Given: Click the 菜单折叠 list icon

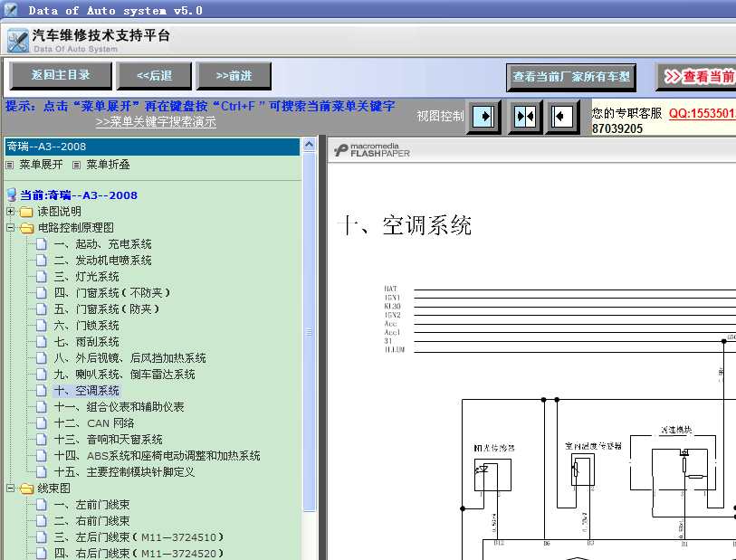Looking at the screenshot, I should [77, 165].
